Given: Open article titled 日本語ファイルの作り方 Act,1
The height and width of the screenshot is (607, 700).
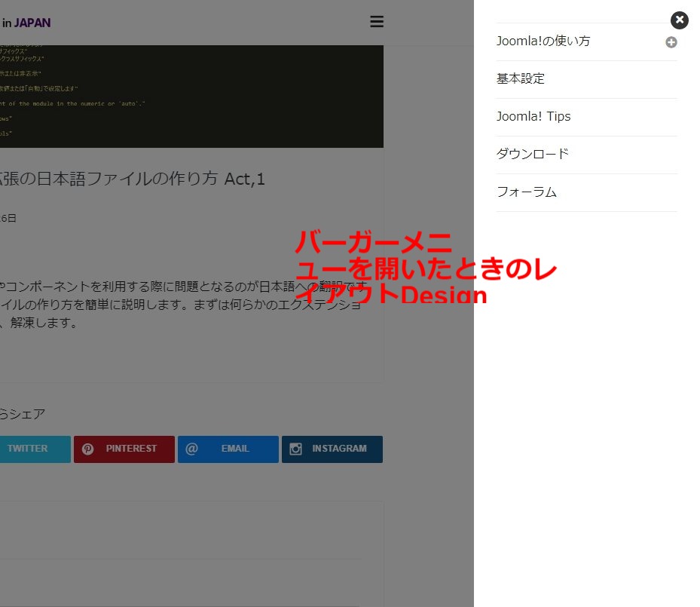Looking at the screenshot, I should [x=132, y=179].
